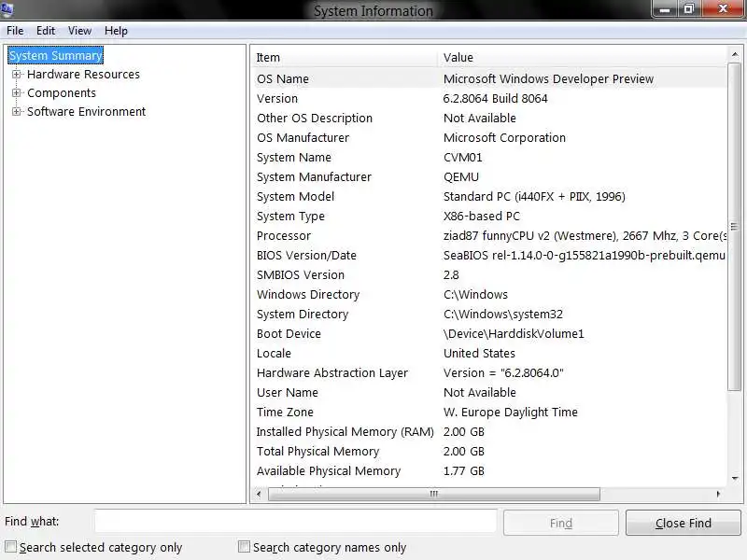Select the Software Environment tree item
The width and height of the screenshot is (747, 560).
[86, 111]
